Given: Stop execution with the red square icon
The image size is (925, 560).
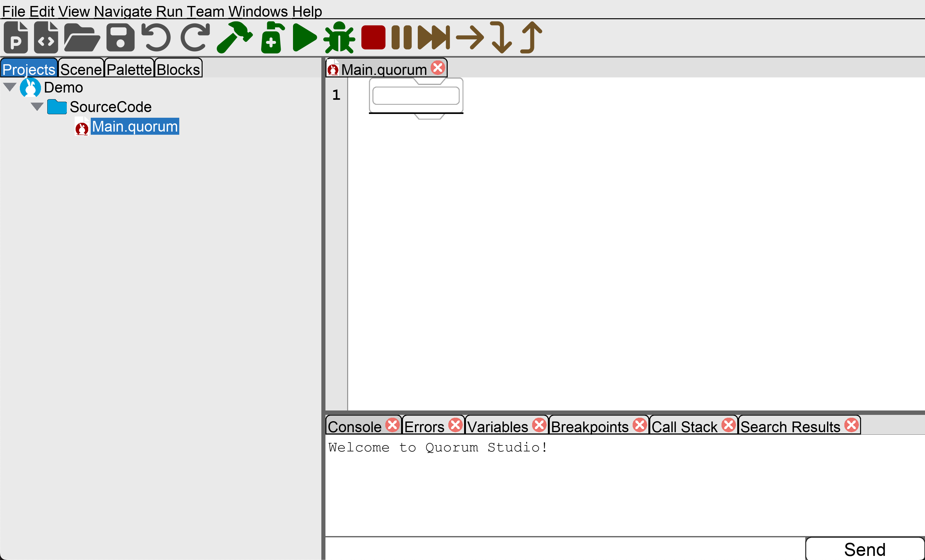Looking at the screenshot, I should point(373,37).
